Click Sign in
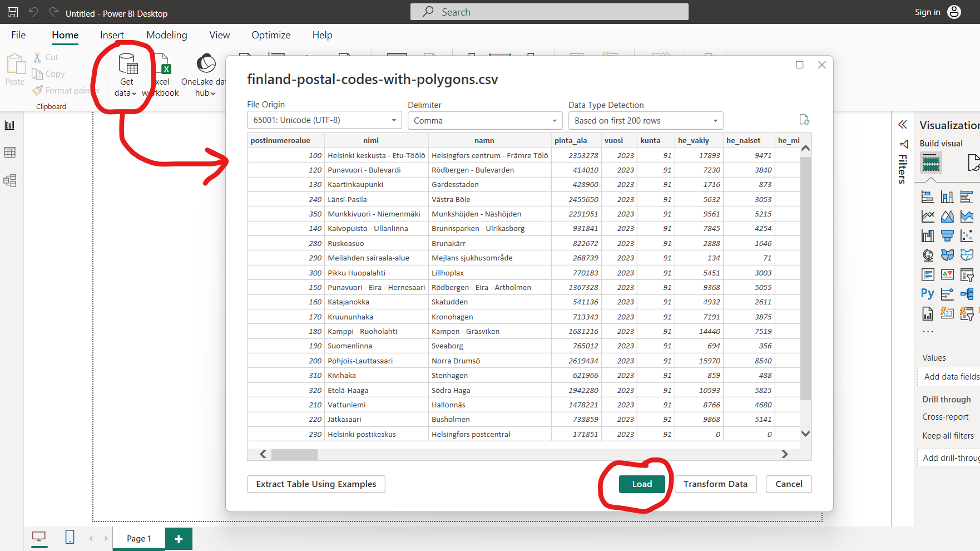The height and width of the screenshot is (551, 980). 927,12
